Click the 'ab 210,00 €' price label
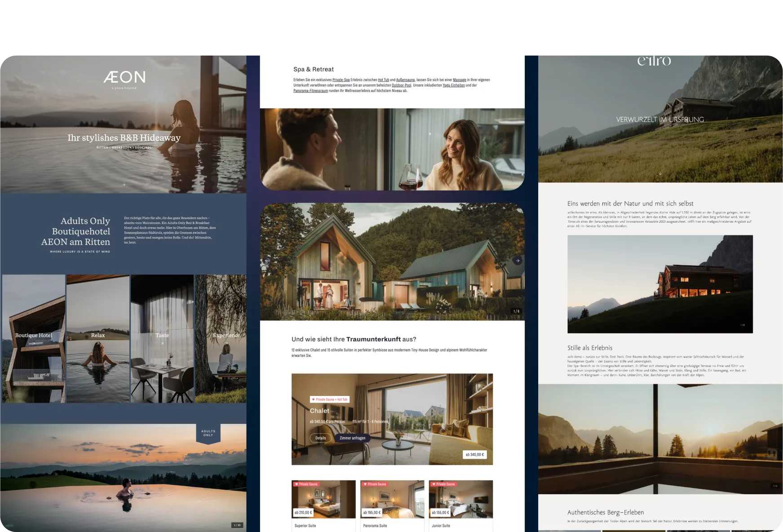The width and height of the screenshot is (783, 532). click(303, 513)
